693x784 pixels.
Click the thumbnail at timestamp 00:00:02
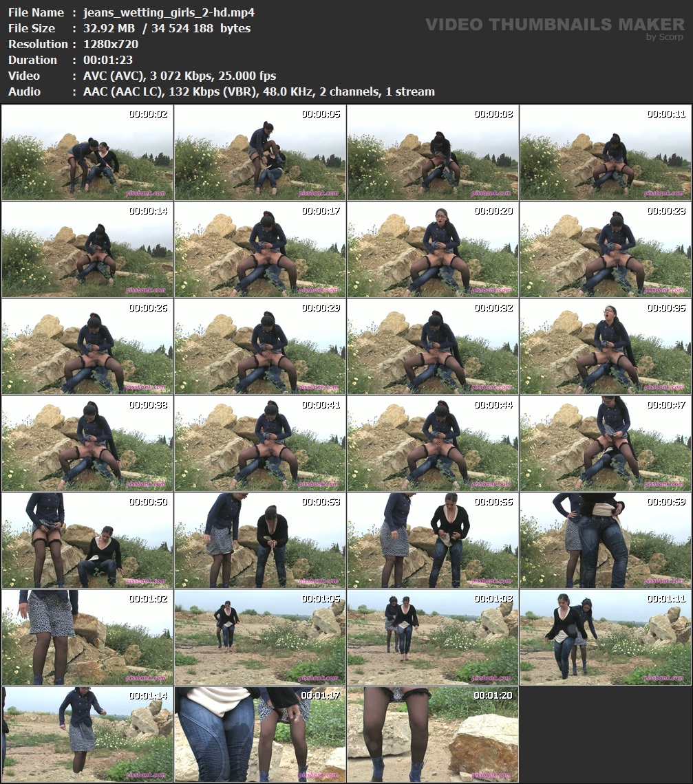pos(87,153)
